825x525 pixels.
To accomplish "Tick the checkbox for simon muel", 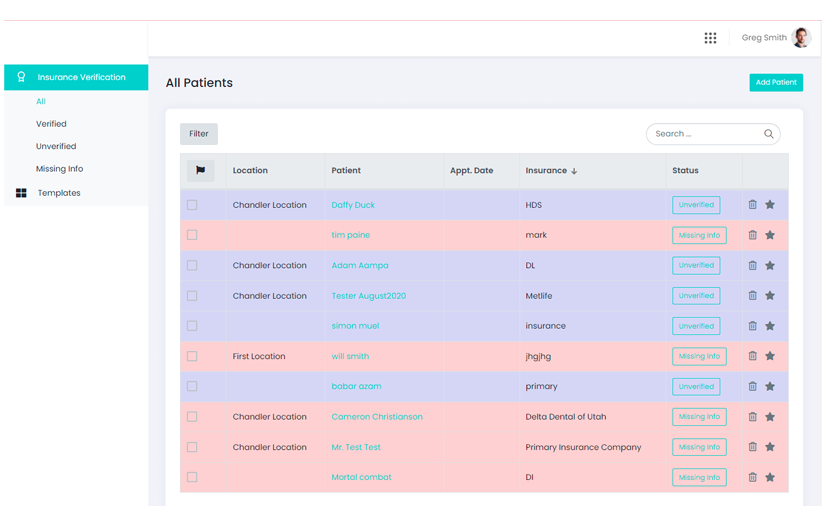I will click(192, 326).
